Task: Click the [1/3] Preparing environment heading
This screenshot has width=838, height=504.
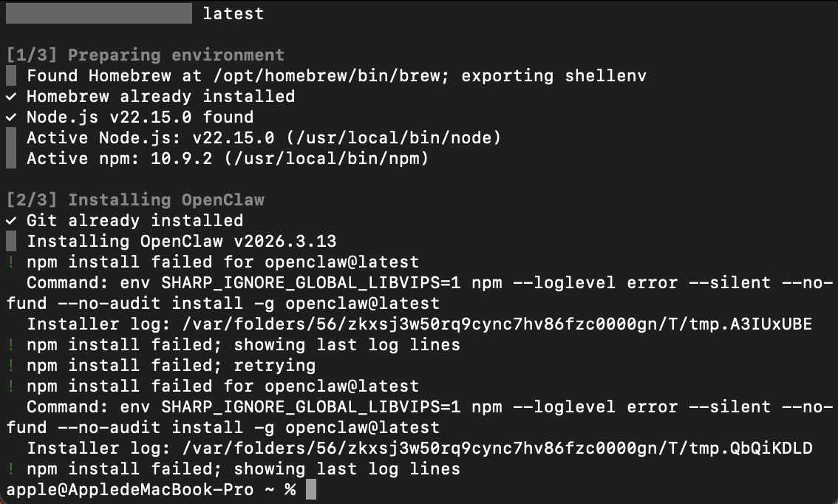Action: [x=145, y=55]
